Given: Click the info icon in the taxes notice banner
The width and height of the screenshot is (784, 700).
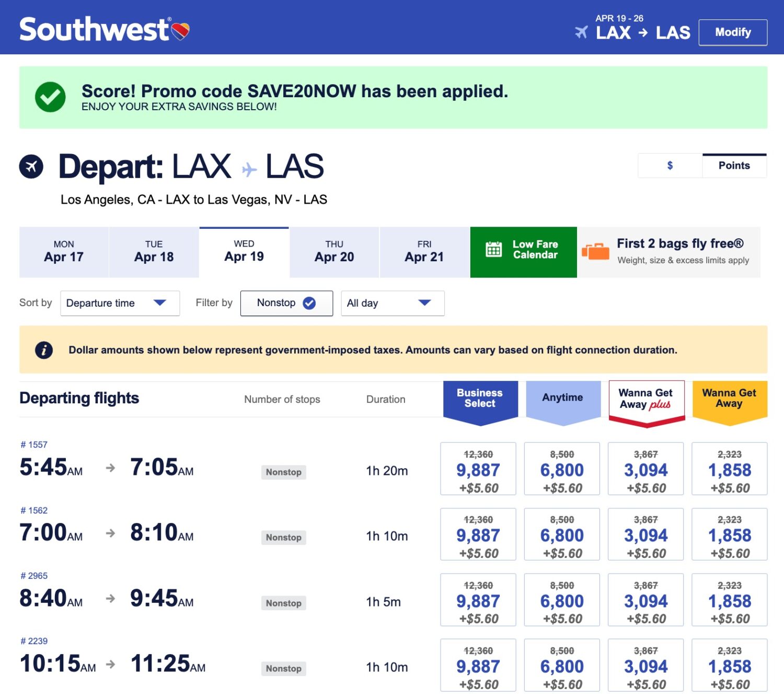Looking at the screenshot, I should [x=44, y=350].
